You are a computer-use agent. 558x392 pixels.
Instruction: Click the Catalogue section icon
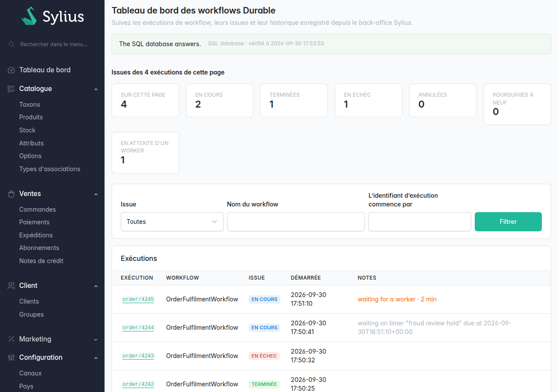11,89
